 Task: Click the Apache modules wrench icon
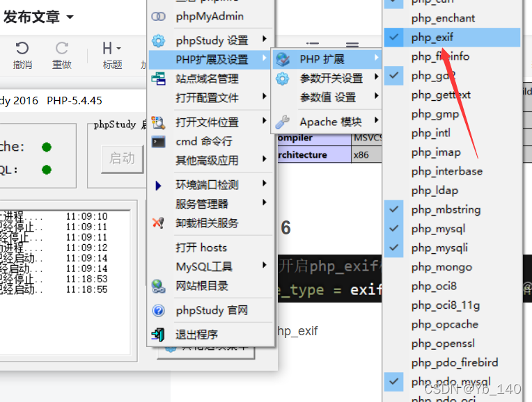(x=282, y=122)
